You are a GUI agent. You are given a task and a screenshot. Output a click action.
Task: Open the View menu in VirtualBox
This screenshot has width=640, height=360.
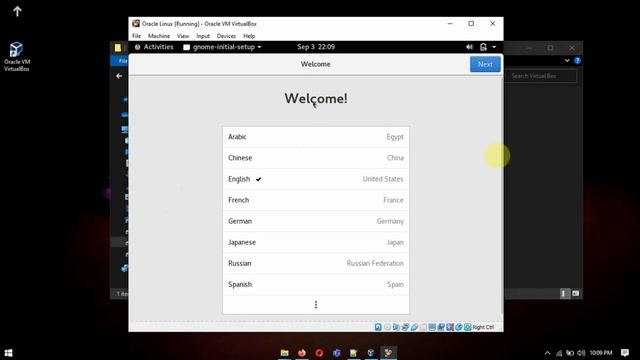[x=183, y=36]
